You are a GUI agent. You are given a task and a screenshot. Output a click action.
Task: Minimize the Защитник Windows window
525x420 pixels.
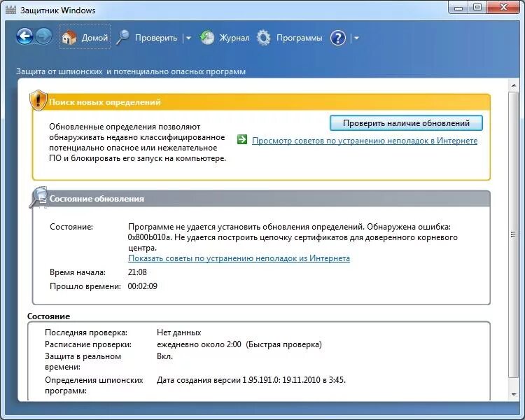tap(458, 8)
